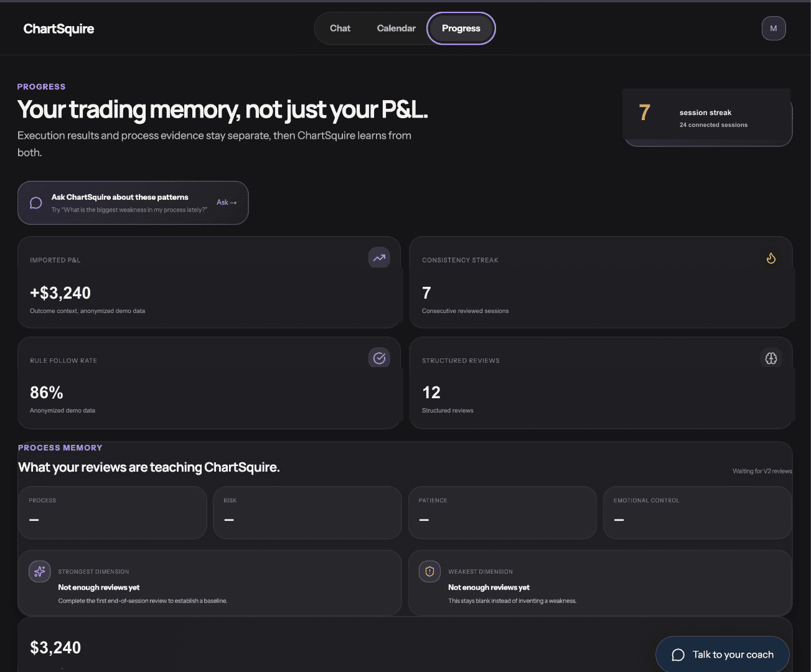Click the $3,240 value in the bottom card
This screenshot has height=672, width=811.
(55, 648)
